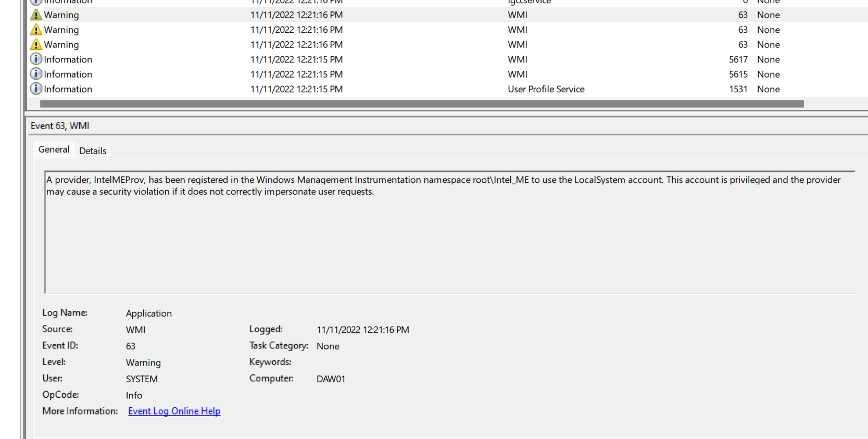868x439 pixels.
Task: Click the info icon on the 5617 event row
Action: [x=36, y=59]
